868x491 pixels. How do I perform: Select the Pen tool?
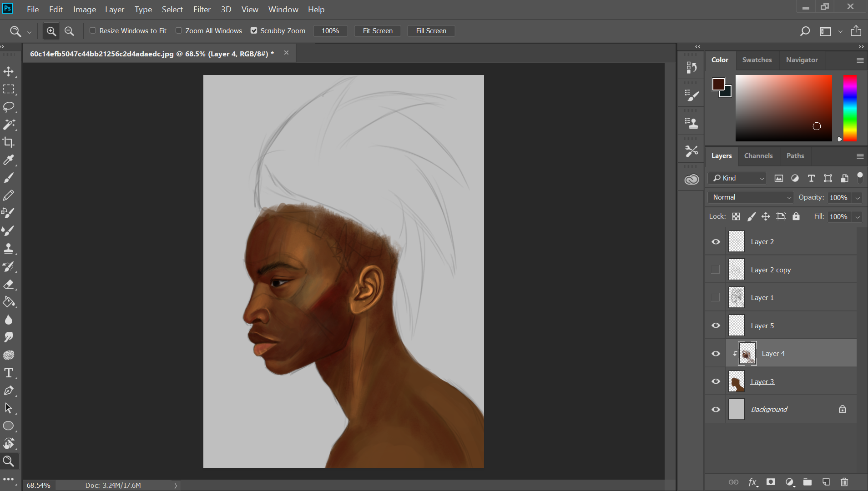tap(9, 391)
